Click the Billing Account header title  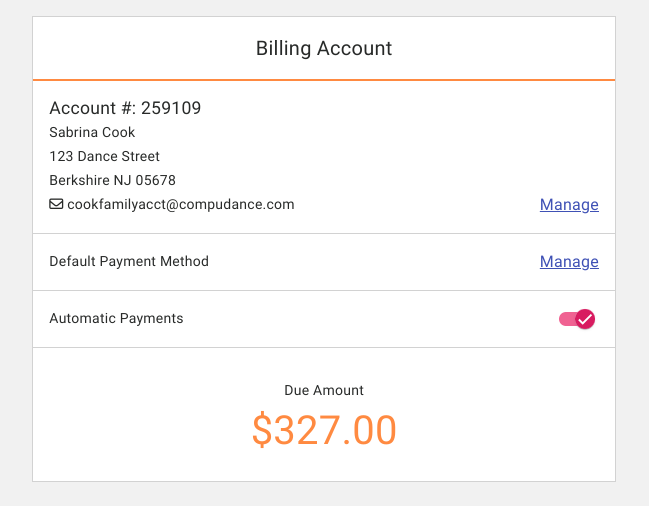click(x=324, y=48)
